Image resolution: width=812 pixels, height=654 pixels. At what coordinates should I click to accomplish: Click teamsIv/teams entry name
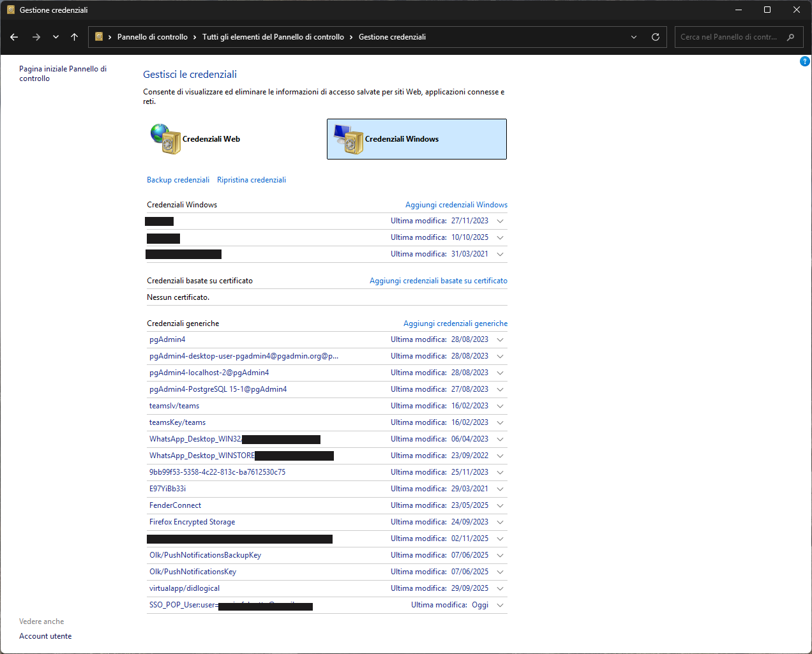point(174,406)
